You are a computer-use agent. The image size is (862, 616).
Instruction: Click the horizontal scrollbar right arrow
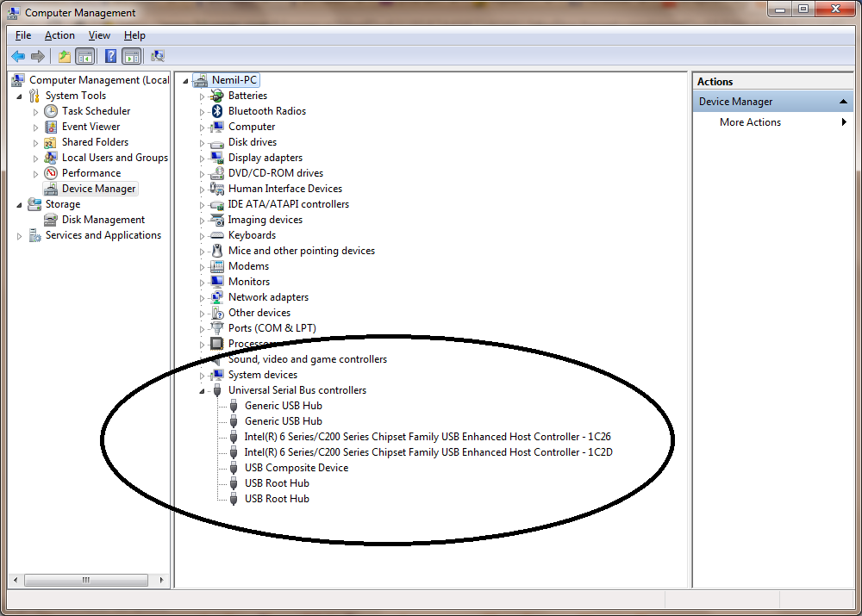tap(162, 580)
